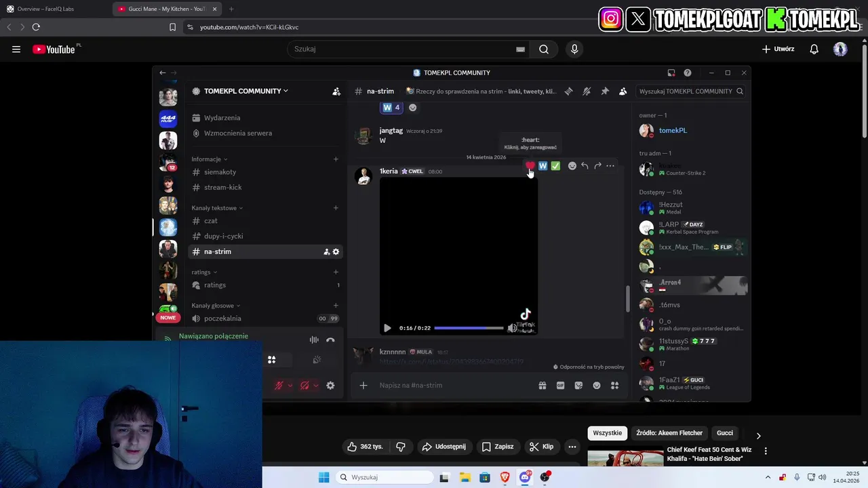Open pinned messages
This screenshot has height=488, width=868.
605,91
